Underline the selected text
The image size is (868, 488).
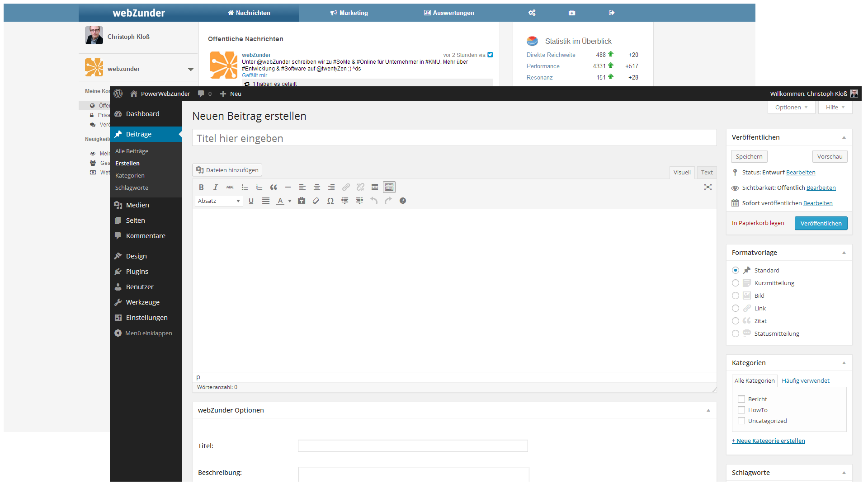point(251,201)
